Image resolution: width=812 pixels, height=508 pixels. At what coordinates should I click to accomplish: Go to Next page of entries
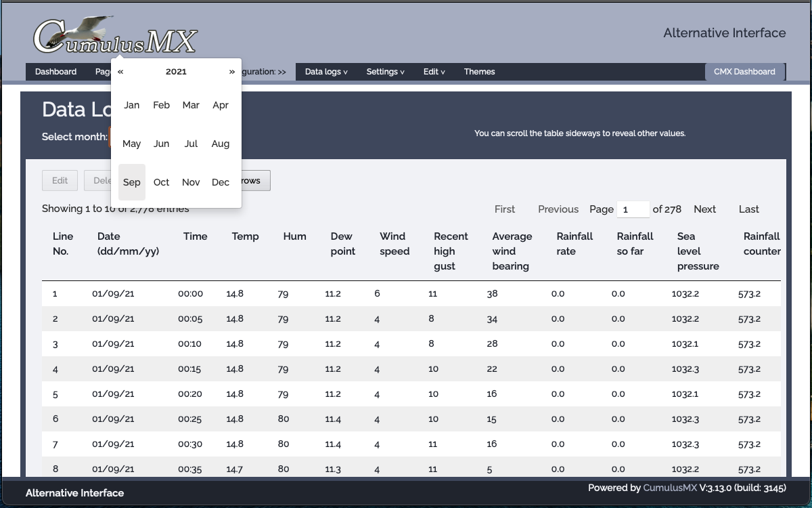coord(704,209)
